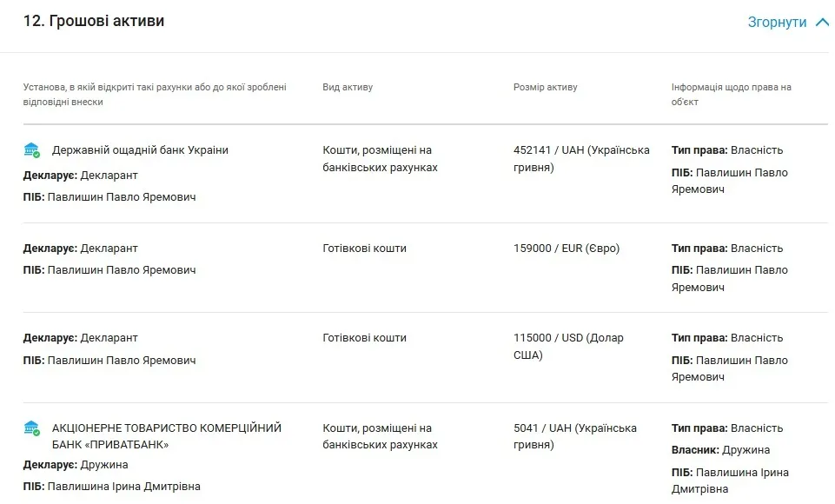The height and width of the screenshot is (504, 835).
Task: Select the 'Державний ощадний банк України' name
Action: coord(140,150)
